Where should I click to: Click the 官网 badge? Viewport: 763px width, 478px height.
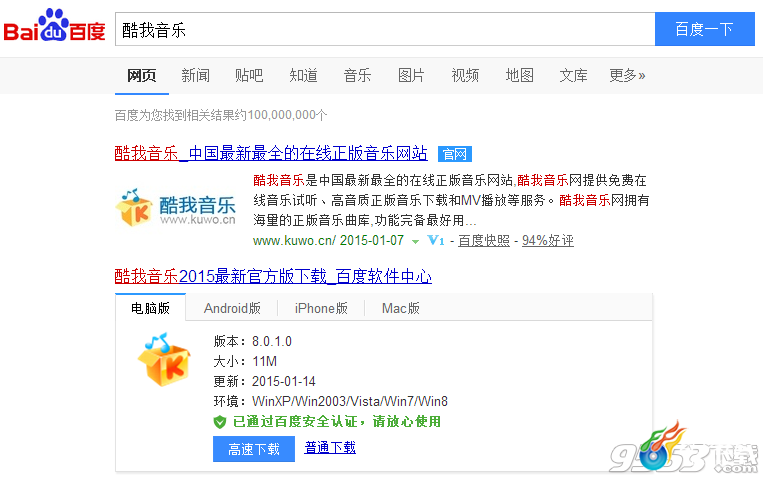click(x=454, y=154)
